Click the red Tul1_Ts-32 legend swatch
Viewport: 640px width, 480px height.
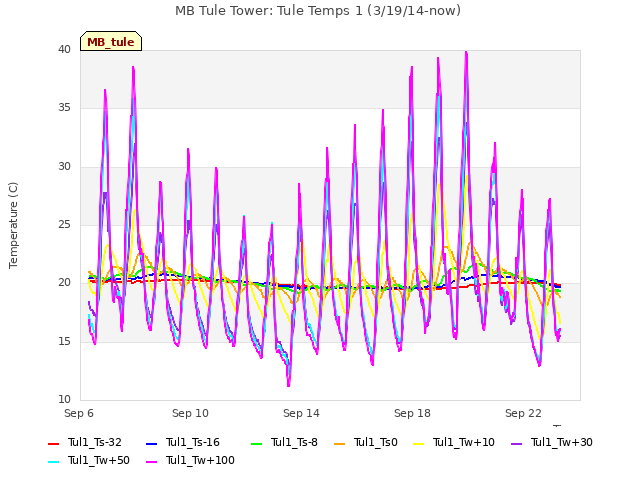click(x=54, y=444)
